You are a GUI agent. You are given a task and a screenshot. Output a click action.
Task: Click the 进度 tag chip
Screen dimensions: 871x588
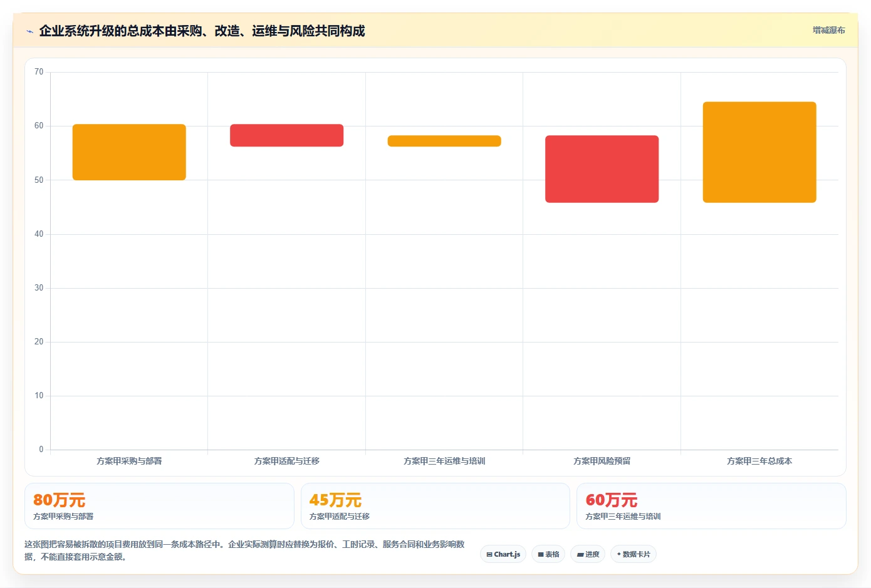588,554
